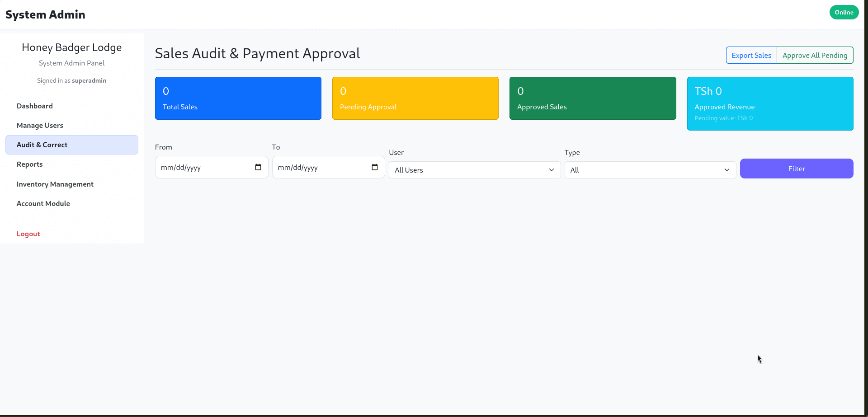Focus the To date input field

click(x=321, y=167)
